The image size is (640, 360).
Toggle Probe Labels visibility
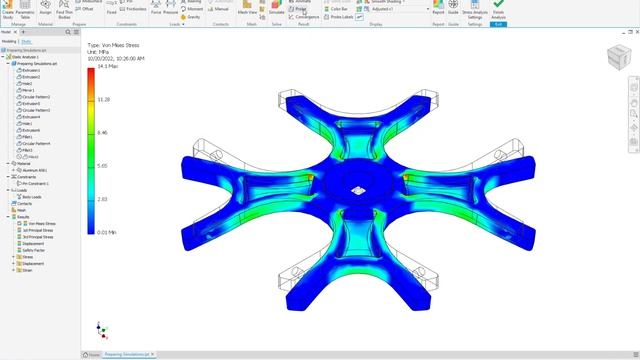click(338, 17)
